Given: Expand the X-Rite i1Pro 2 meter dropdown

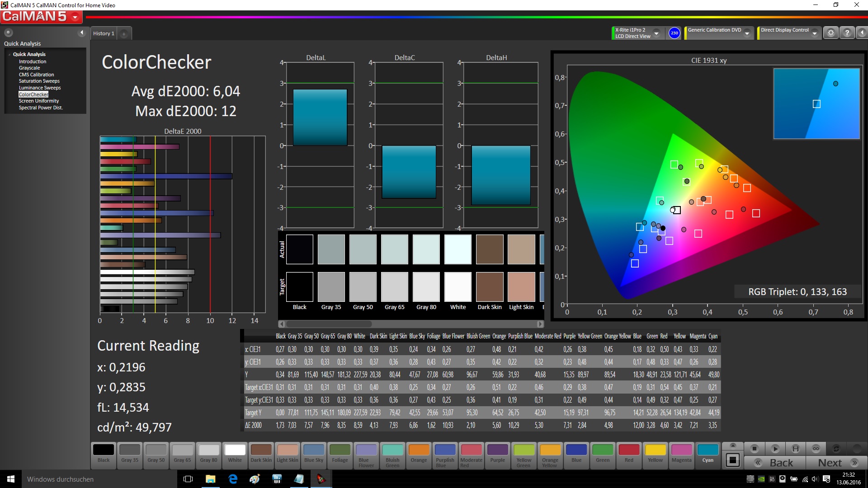Looking at the screenshot, I should click(656, 33).
